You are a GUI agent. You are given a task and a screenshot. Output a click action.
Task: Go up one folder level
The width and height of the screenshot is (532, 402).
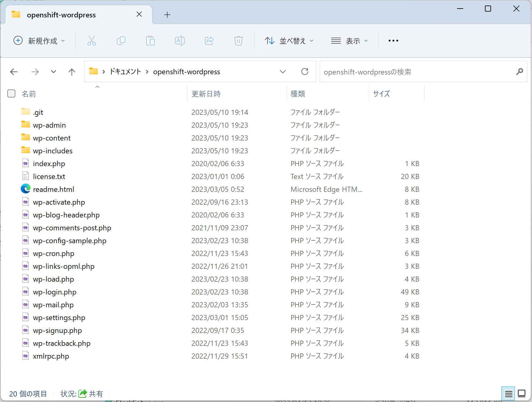click(72, 72)
